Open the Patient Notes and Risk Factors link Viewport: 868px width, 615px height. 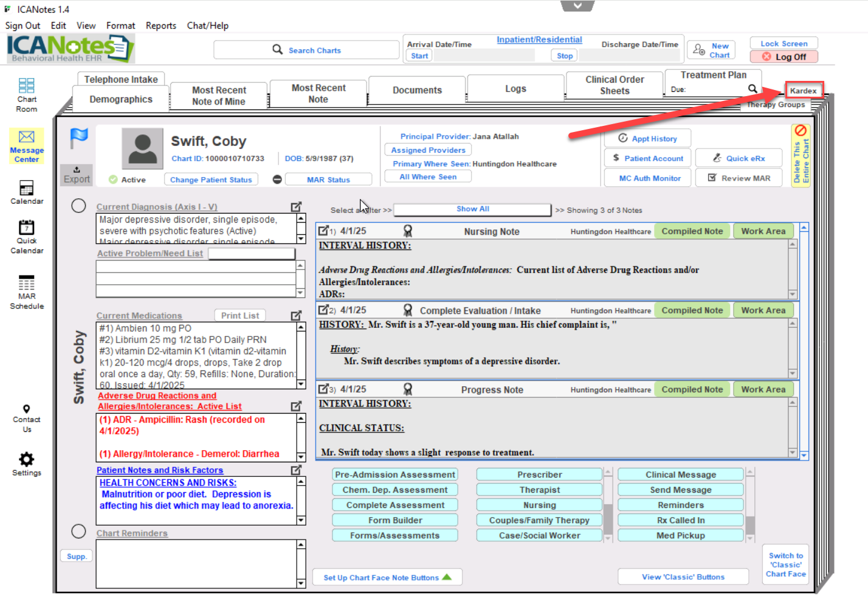click(x=160, y=470)
